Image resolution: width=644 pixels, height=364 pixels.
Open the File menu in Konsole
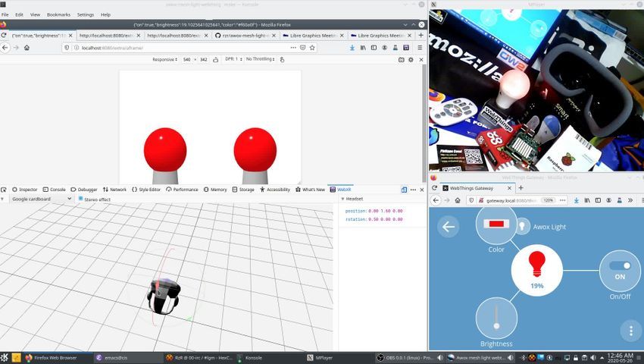click(x=5, y=14)
